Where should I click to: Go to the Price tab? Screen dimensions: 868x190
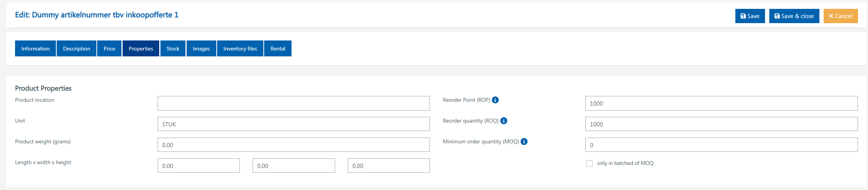110,49
